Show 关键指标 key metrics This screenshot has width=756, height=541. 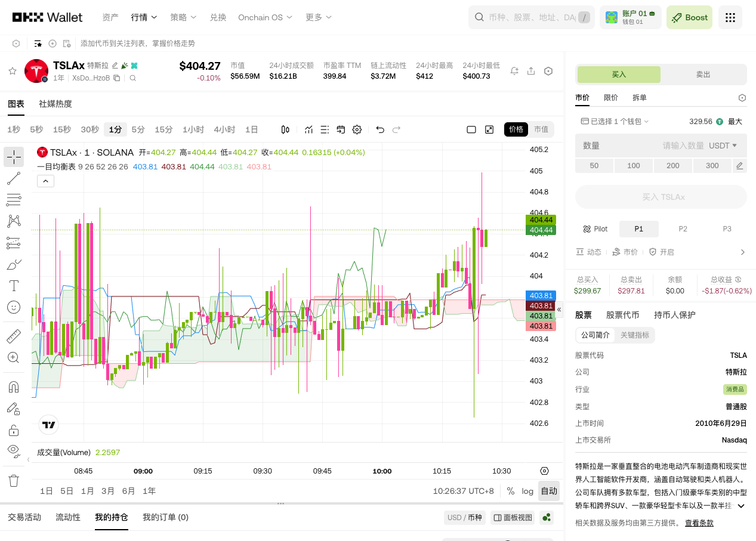pos(635,335)
